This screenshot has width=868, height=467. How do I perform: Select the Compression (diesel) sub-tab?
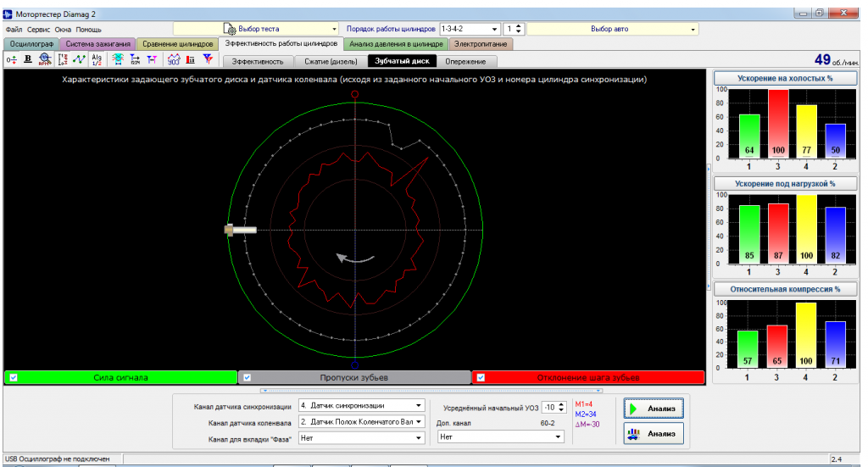(x=331, y=61)
